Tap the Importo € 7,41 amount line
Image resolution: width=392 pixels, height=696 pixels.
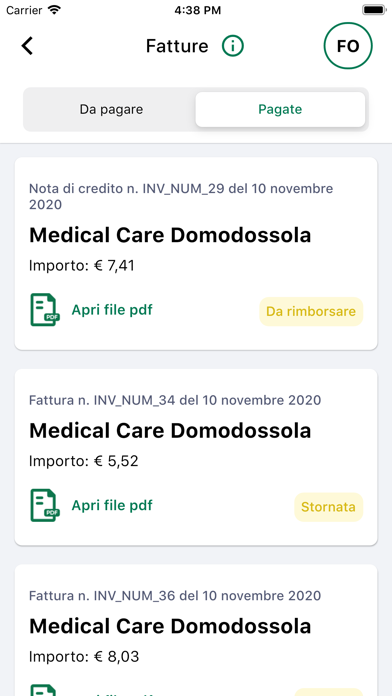[x=82, y=265]
